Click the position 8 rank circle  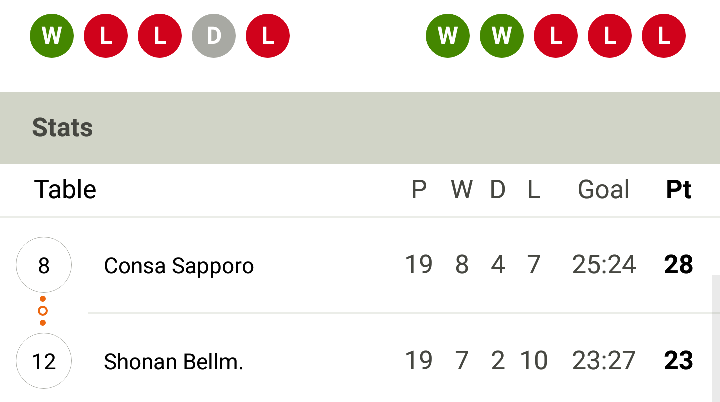[44, 265]
